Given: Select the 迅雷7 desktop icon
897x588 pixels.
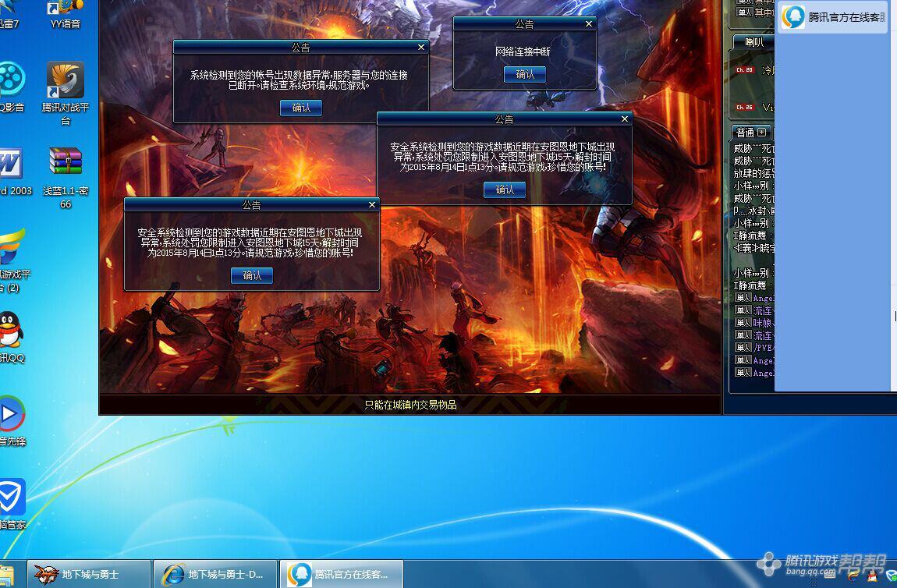Looking at the screenshot, I should (9, 14).
